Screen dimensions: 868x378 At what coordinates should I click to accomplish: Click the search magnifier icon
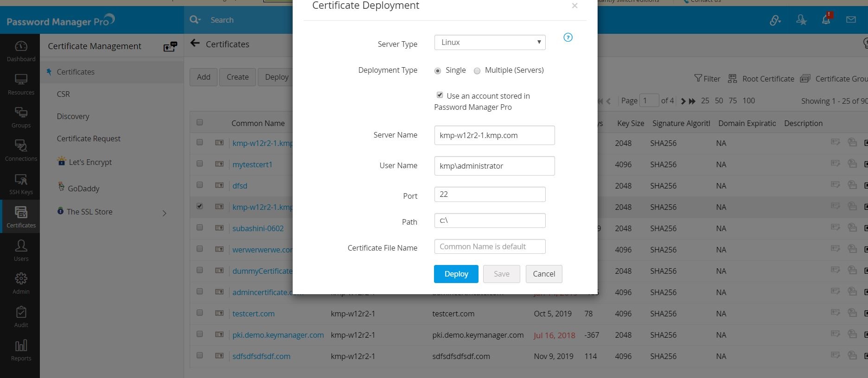pos(195,20)
